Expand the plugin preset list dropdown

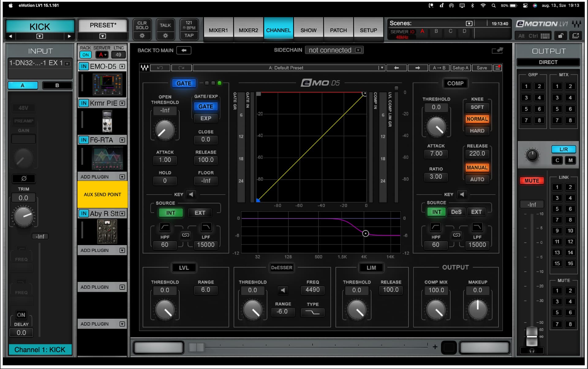pos(381,68)
